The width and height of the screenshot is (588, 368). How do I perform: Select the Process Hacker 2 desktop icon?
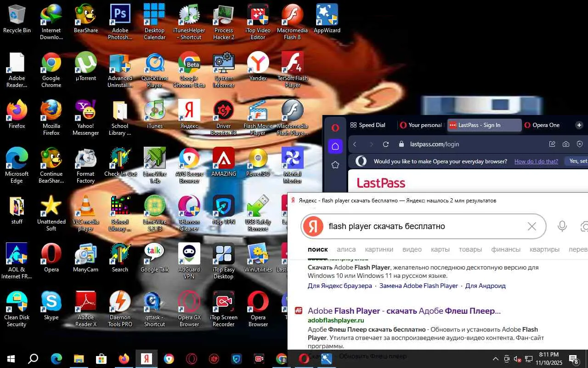224,23
